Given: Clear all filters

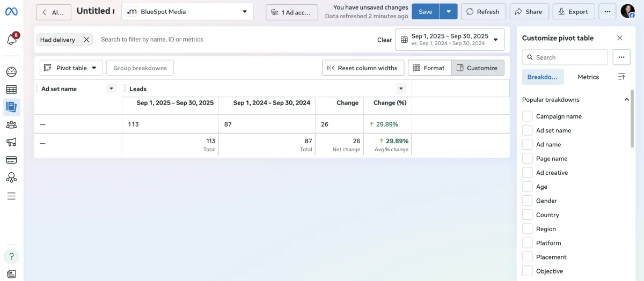Looking at the screenshot, I should coord(384,40).
